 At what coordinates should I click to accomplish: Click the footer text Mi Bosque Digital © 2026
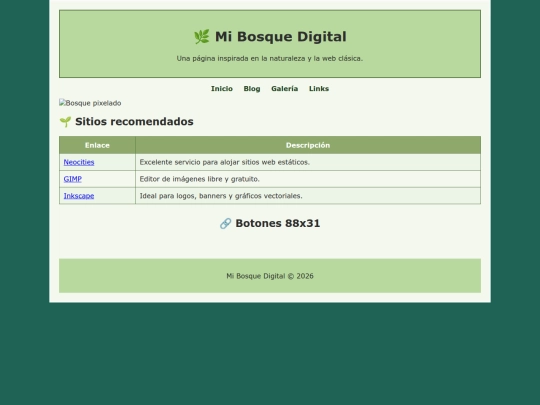point(270,276)
